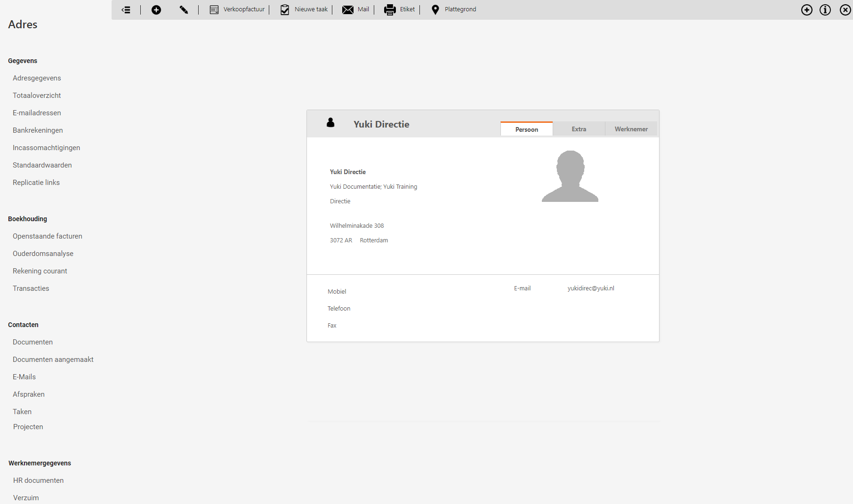Click the Plattegrond map pin icon
Image resolution: width=853 pixels, height=504 pixels.
(435, 9)
